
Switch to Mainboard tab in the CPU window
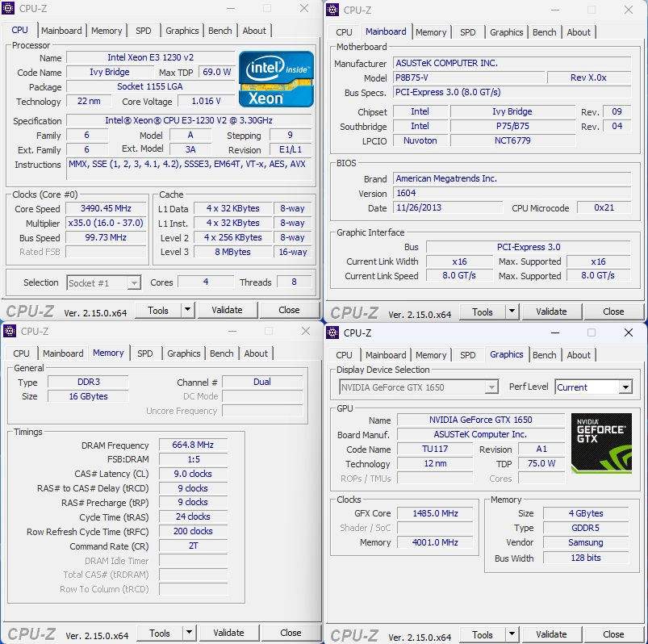[61, 31]
